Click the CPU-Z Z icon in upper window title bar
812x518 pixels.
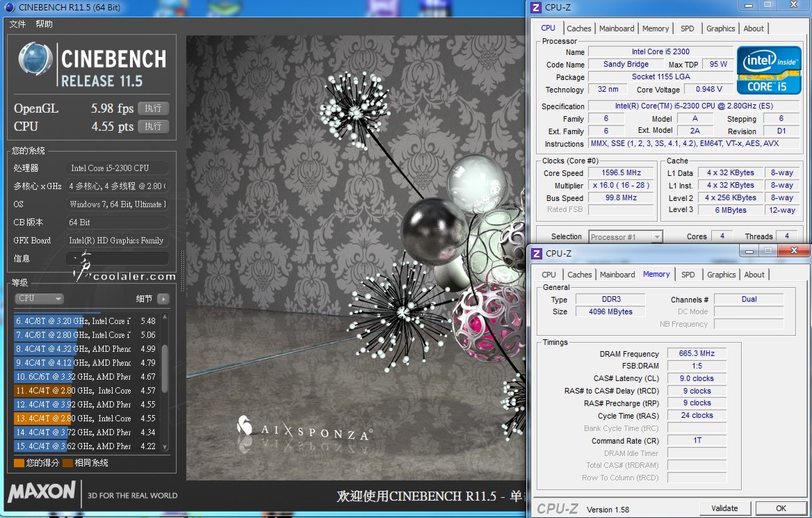536,7
